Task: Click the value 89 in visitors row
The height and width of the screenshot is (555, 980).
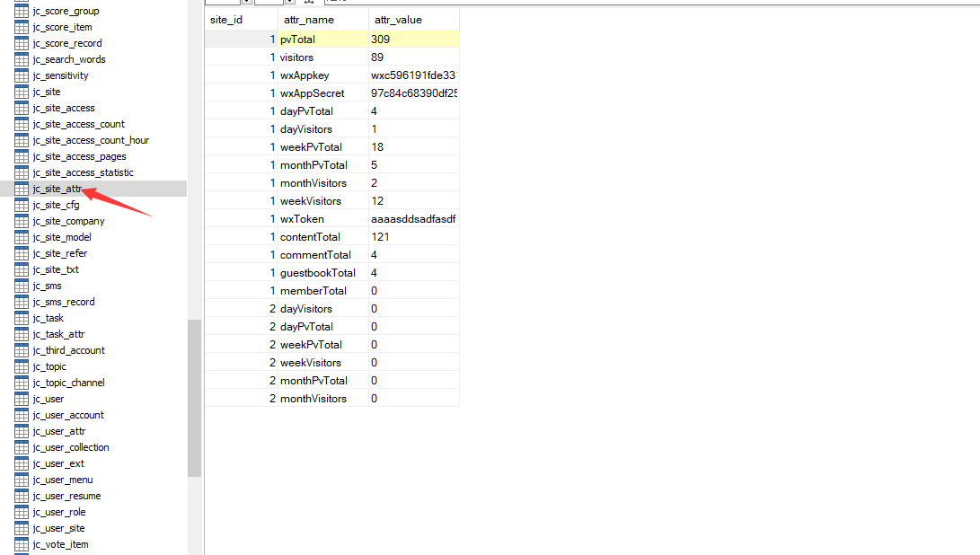Action: (x=414, y=57)
